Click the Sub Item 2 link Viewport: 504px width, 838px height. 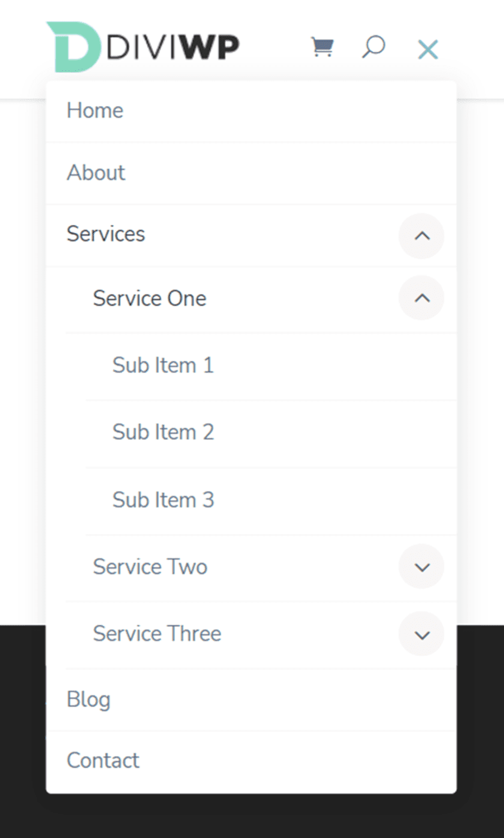pyautogui.click(x=163, y=432)
